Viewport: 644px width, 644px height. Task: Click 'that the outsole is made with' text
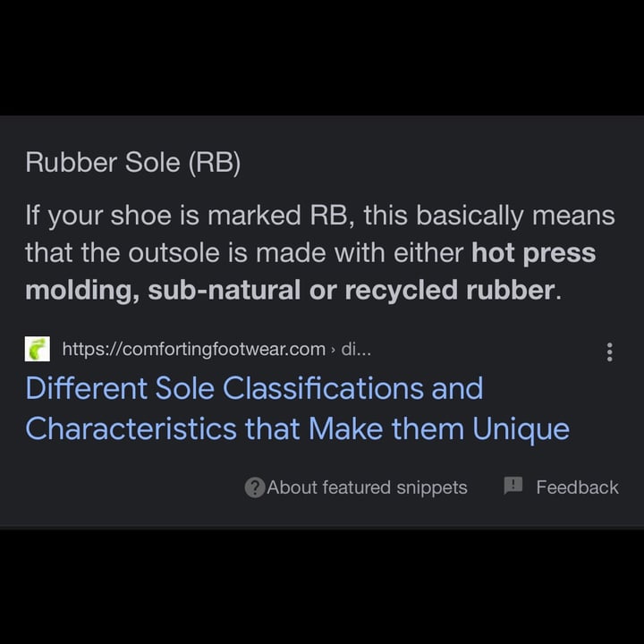coord(206,252)
